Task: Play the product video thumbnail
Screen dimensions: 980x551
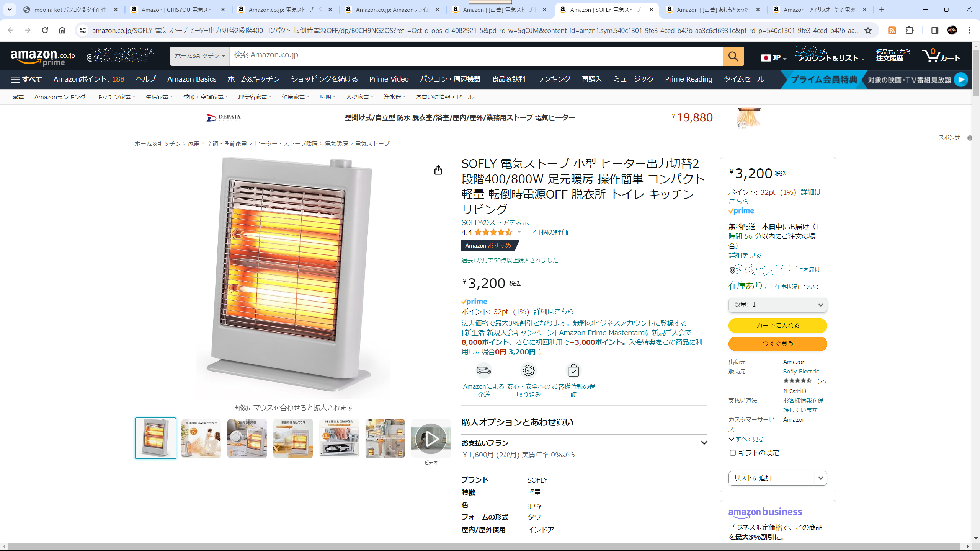Action: pyautogui.click(x=431, y=439)
